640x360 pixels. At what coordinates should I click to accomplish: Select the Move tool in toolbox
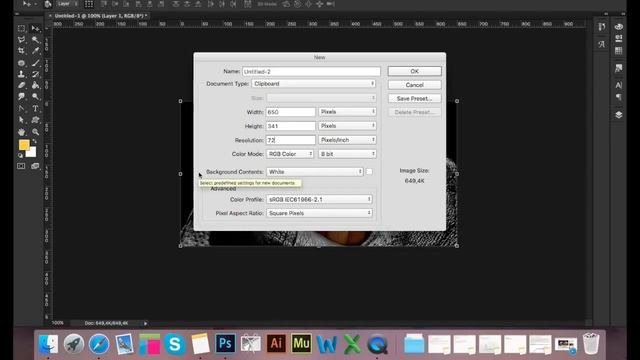pyautogui.click(x=36, y=29)
